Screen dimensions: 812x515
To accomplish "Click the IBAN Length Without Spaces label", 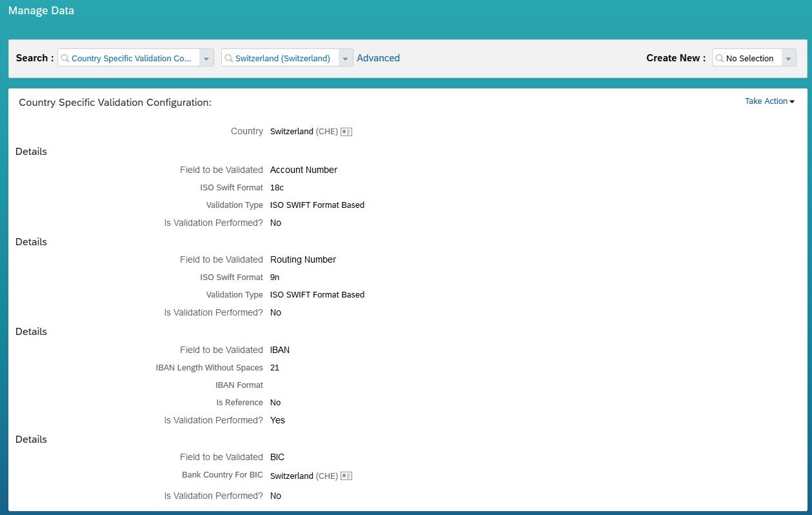I will [x=210, y=368].
